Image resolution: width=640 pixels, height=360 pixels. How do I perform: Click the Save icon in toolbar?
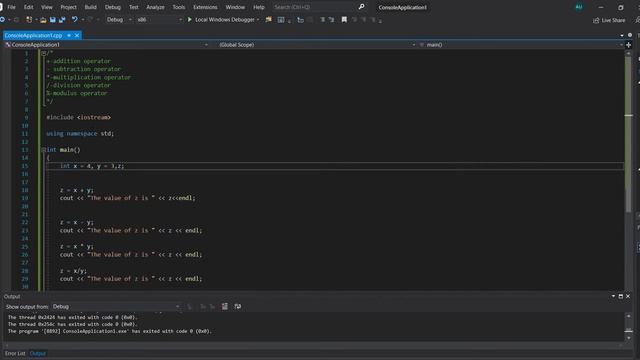click(53, 20)
